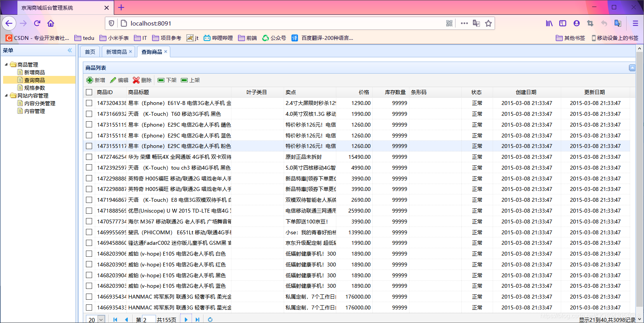Check the row for 斐讯 (PHICOMM) E651Lt
Screen dimensions: 644x323
point(89,232)
